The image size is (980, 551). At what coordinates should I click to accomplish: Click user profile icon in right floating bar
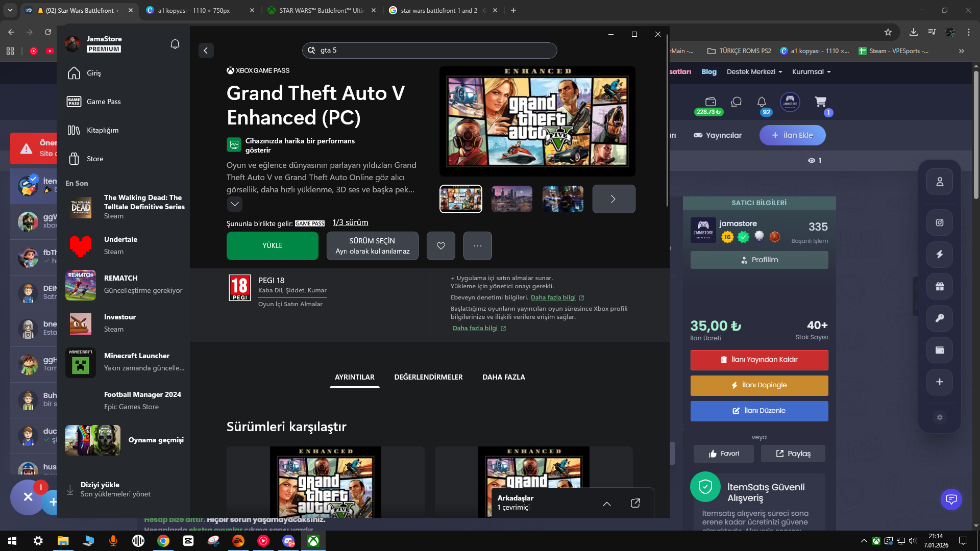point(940,182)
